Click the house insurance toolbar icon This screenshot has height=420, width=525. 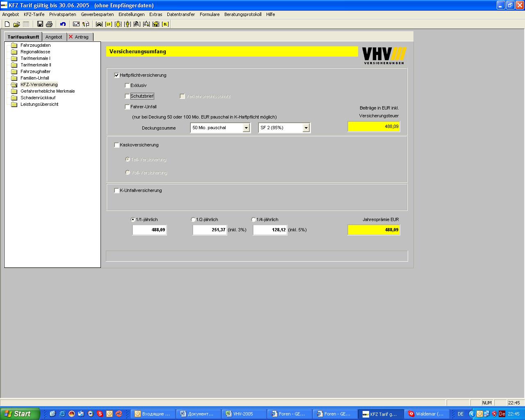[156, 24]
